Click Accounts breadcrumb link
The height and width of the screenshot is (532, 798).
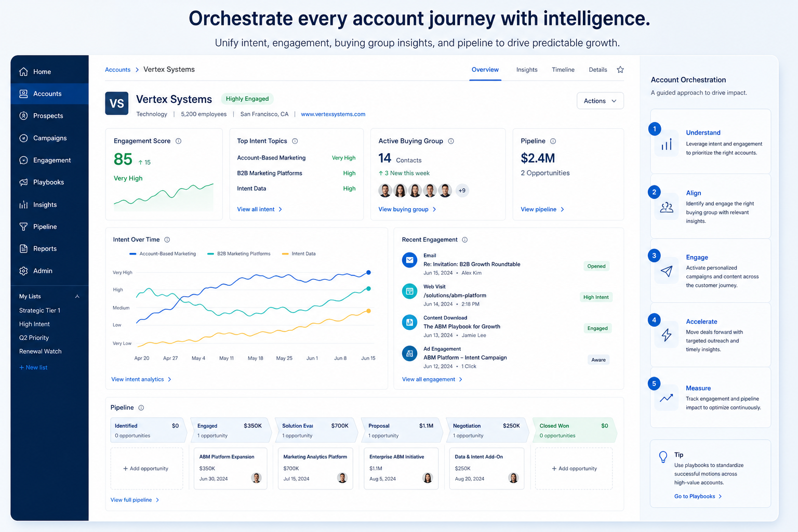click(x=118, y=70)
